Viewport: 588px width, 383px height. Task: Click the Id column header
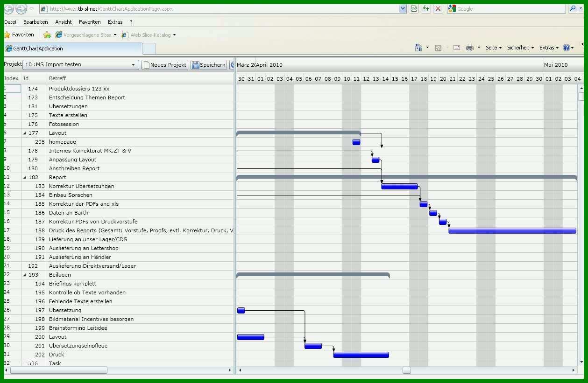click(34, 78)
